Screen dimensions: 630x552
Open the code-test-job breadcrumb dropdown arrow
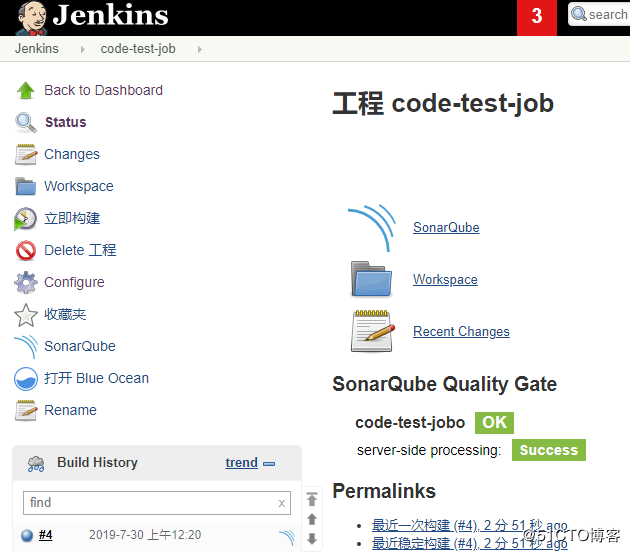pyautogui.click(x=200, y=49)
